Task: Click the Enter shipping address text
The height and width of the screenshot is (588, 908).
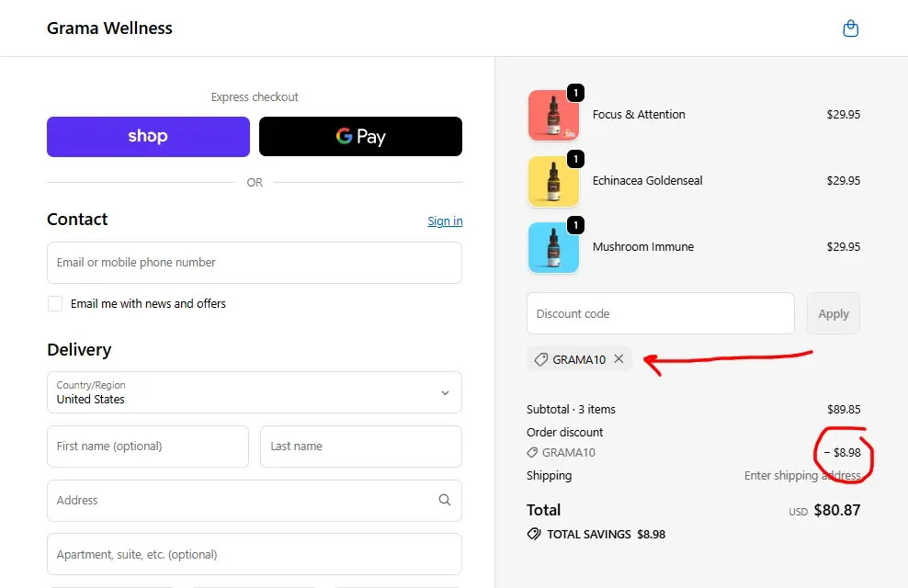Action: pos(802,476)
